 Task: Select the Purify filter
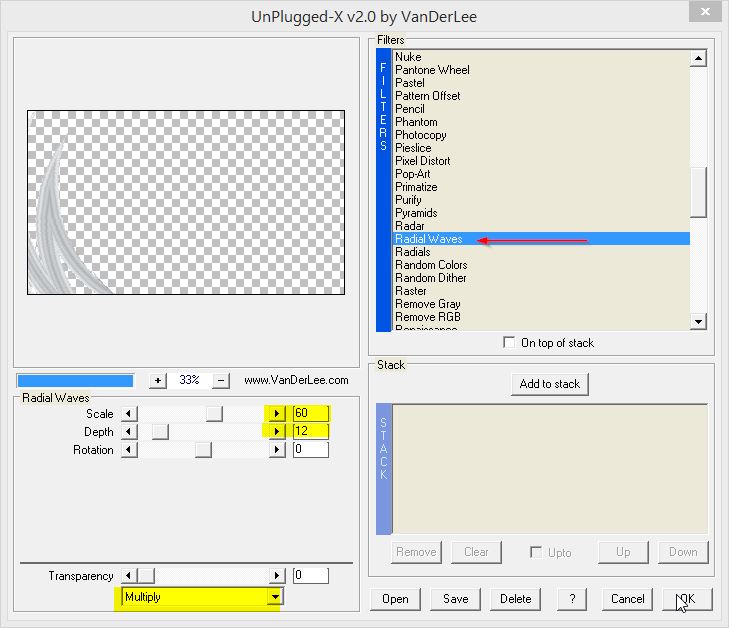408,200
